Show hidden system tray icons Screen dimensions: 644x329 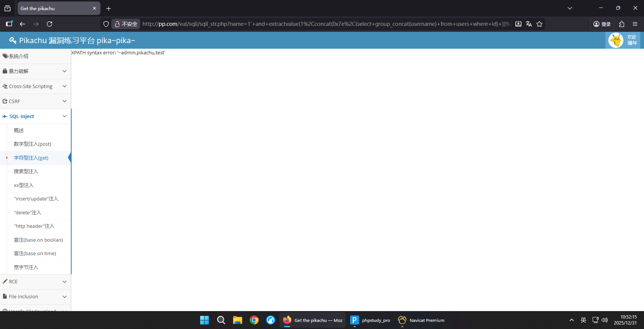tap(572, 320)
